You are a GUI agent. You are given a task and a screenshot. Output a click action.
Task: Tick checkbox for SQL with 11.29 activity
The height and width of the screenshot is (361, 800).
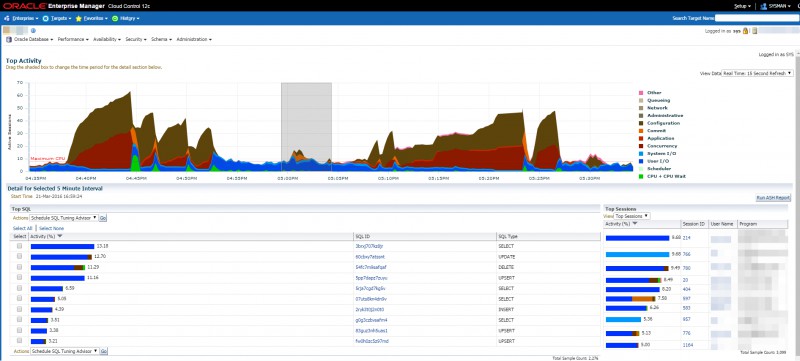(x=19, y=267)
